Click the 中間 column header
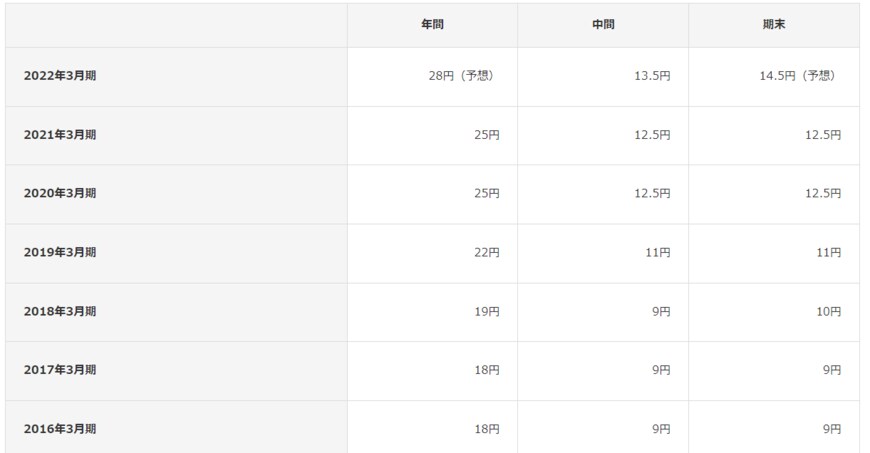 (x=603, y=25)
